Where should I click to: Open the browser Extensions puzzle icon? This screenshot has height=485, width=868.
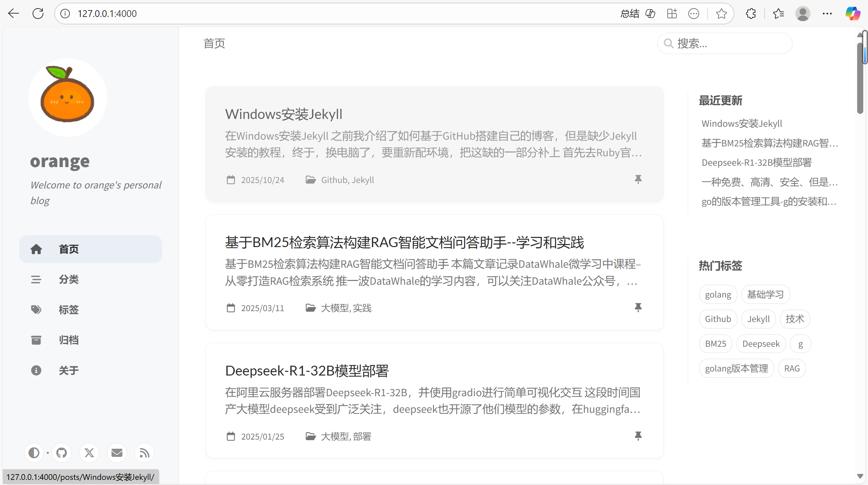[751, 14]
